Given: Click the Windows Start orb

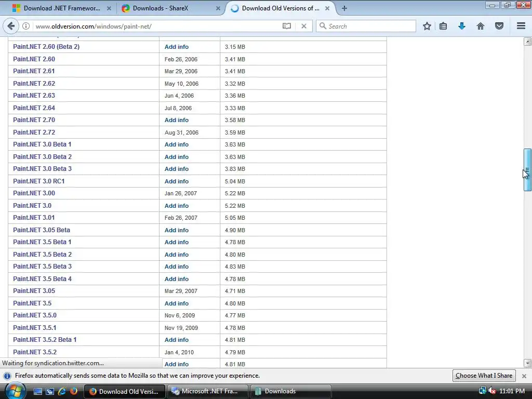Looking at the screenshot, I should point(15,391).
